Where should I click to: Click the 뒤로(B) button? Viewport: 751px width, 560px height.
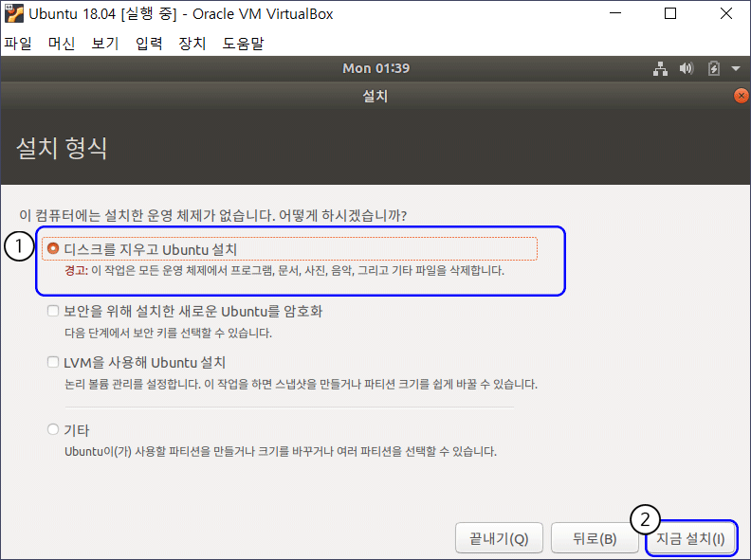point(595,538)
